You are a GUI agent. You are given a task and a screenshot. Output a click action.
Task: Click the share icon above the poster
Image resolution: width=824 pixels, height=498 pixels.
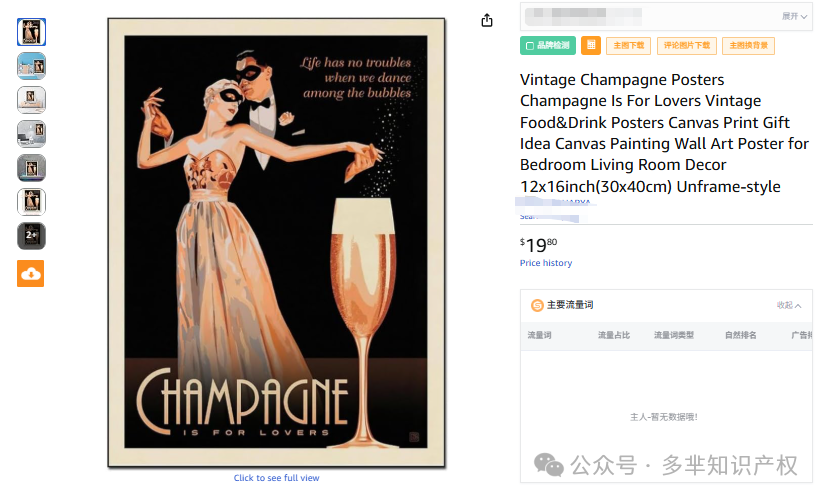coord(487,20)
